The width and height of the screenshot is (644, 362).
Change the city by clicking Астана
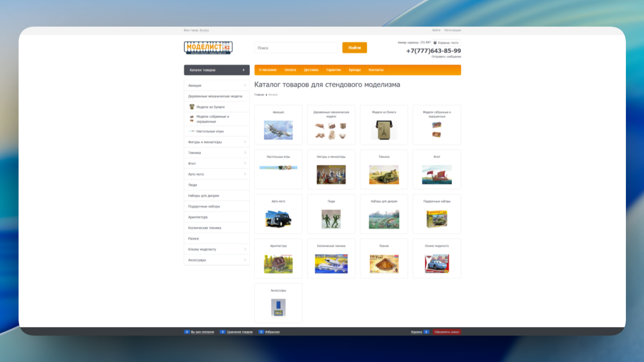click(204, 30)
